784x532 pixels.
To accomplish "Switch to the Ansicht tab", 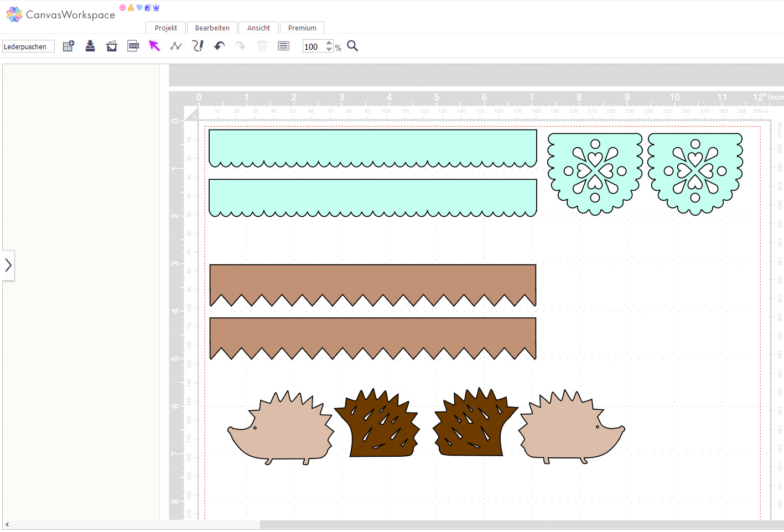I will coord(258,28).
